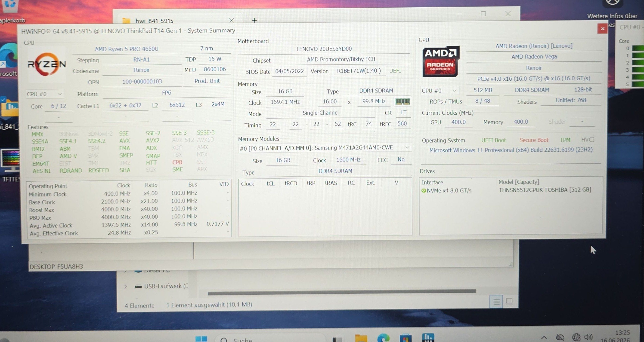Select the NVMe x4 8.0 GT/s drive row
Viewport: 644px width, 342px height.
pos(507,190)
